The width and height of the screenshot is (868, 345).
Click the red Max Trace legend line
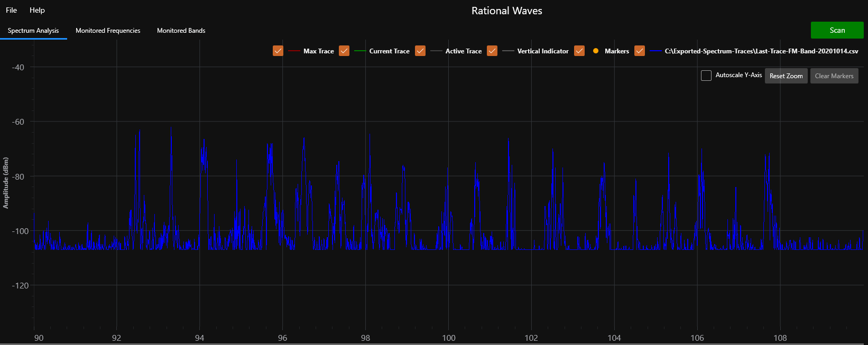(x=294, y=51)
